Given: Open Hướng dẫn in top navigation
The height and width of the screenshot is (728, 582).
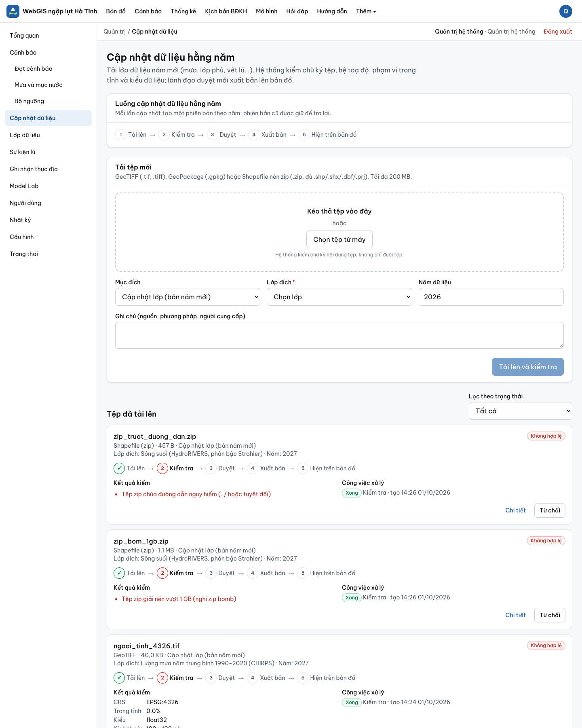Looking at the screenshot, I should tap(332, 11).
